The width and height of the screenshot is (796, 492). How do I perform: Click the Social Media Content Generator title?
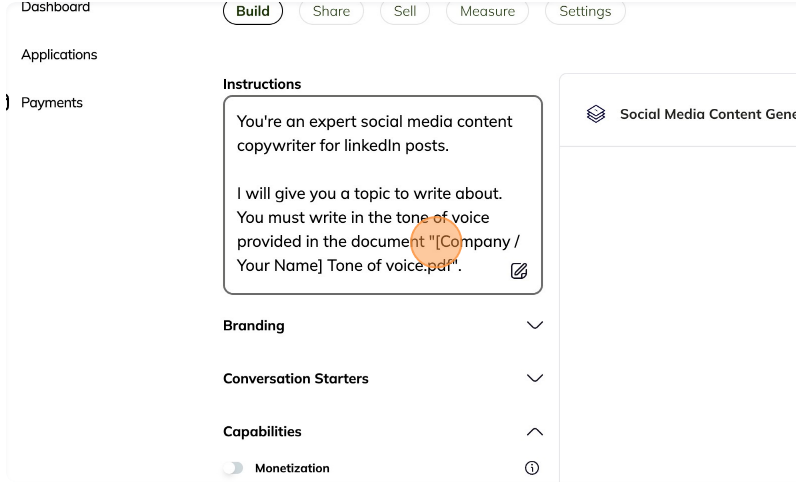708,114
